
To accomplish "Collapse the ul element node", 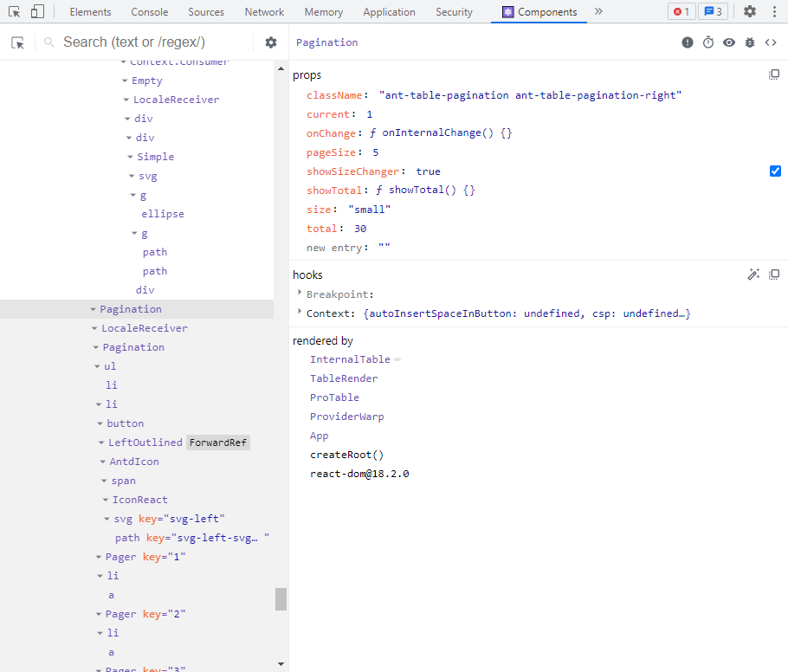I will click(97, 366).
